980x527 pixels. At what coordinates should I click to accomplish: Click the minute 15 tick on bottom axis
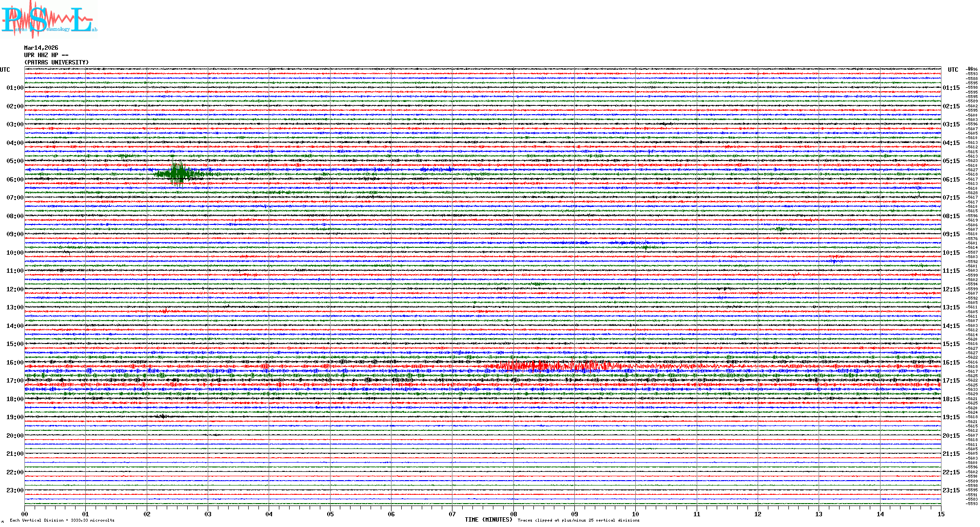941,514
